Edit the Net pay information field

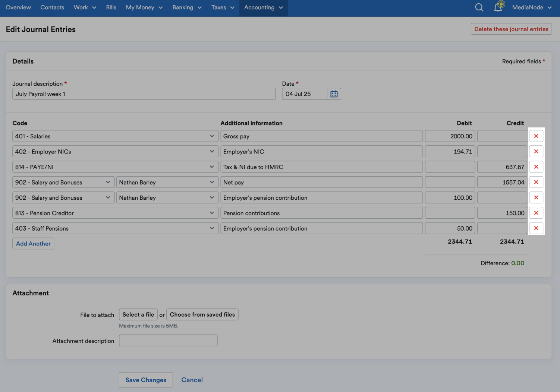point(321,182)
